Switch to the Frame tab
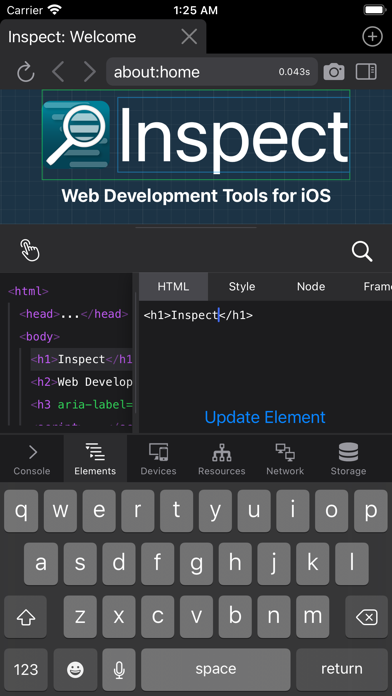 376,287
